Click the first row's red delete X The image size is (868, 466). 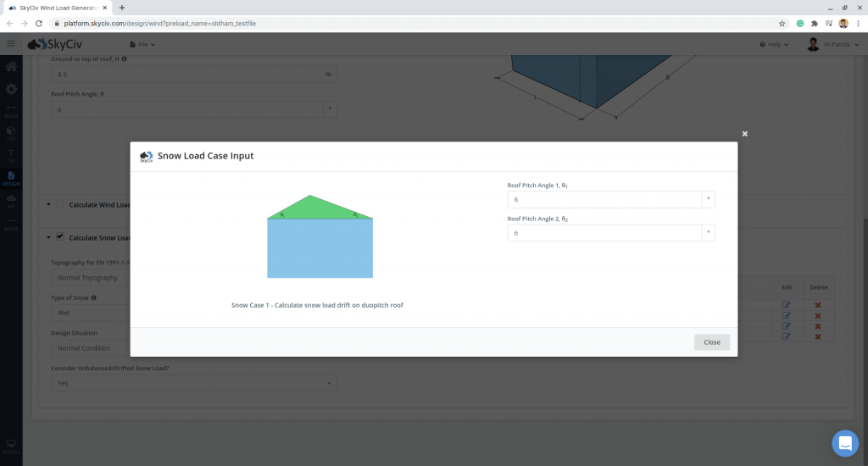click(818, 305)
